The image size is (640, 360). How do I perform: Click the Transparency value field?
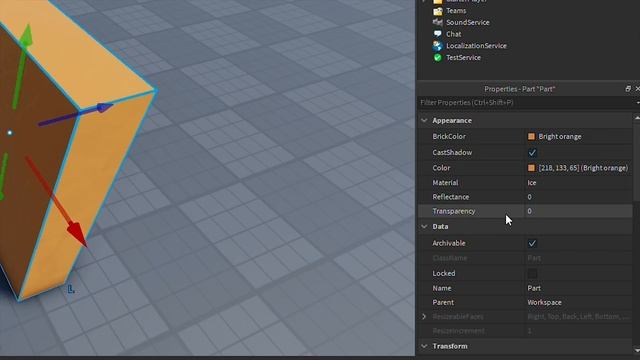click(x=578, y=211)
